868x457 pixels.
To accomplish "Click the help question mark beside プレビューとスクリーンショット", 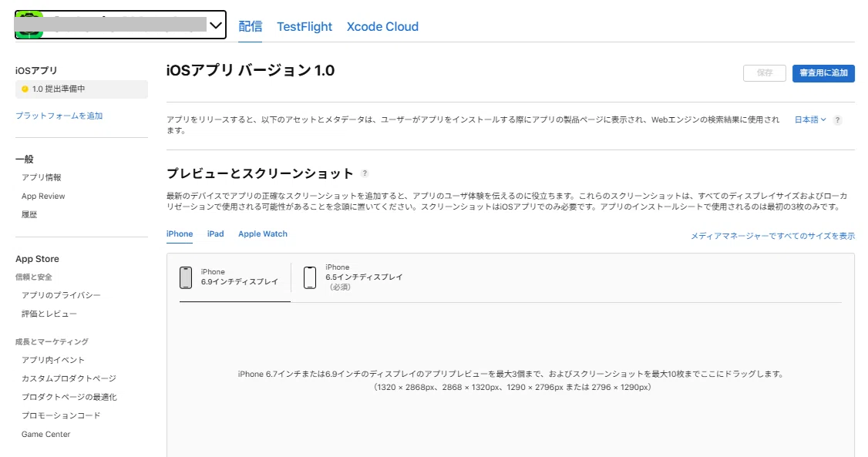I will (x=365, y=173).
